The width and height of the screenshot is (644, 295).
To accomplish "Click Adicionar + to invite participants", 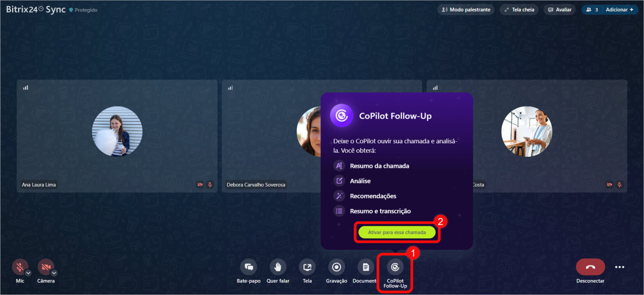I will [x=619, y=10].
